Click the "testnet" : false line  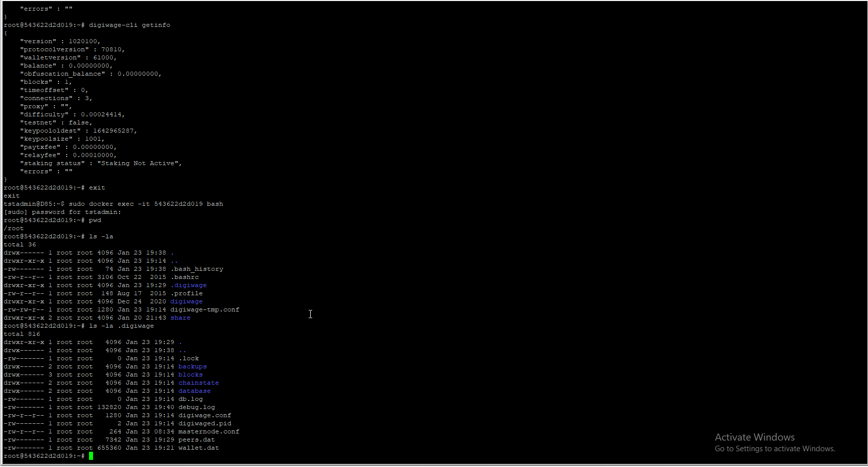(x=56, y=122)
